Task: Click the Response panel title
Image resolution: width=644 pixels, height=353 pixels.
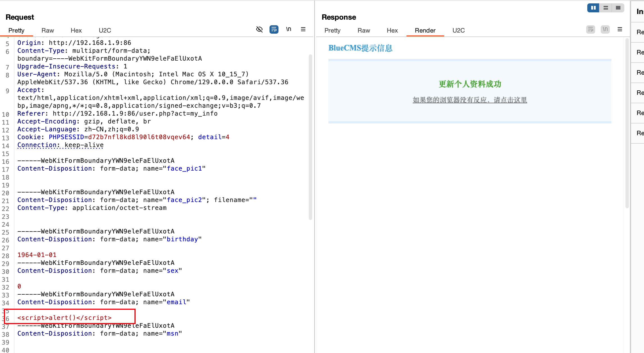Action: tap(339, 17)
